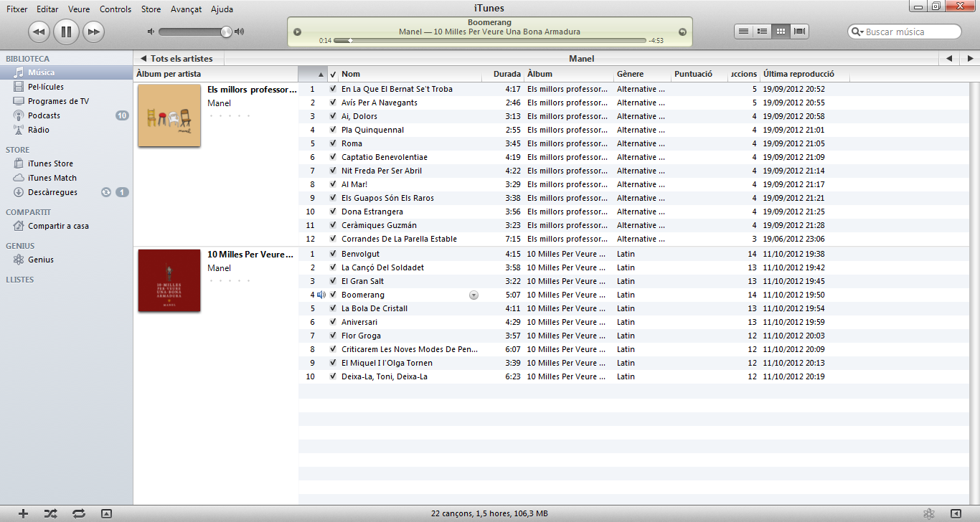Open Compartir a casa
The width and height of the screenshot is (980, 522).
tap(66, 226)
